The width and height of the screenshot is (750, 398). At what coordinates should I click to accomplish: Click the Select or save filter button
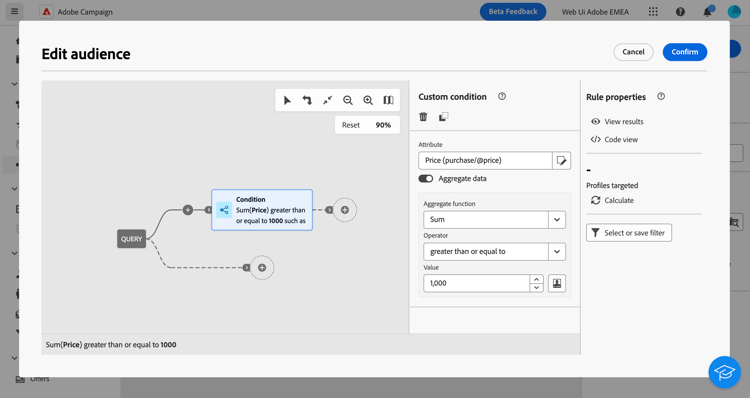629,233
